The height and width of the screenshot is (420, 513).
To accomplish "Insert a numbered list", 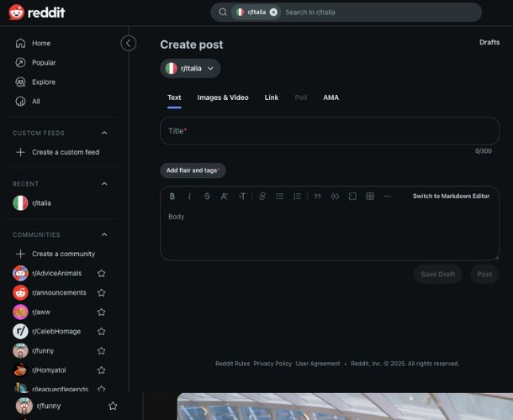I will coord(297,197).
